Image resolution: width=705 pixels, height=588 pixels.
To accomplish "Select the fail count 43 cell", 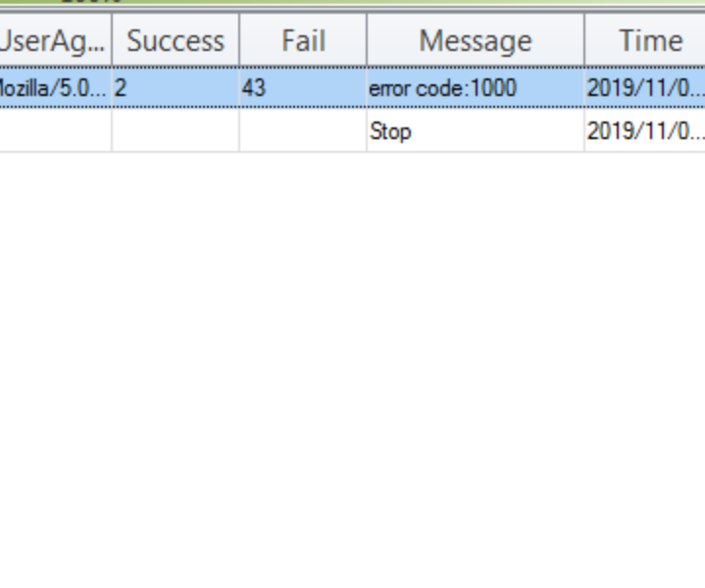I will (303, 88).
